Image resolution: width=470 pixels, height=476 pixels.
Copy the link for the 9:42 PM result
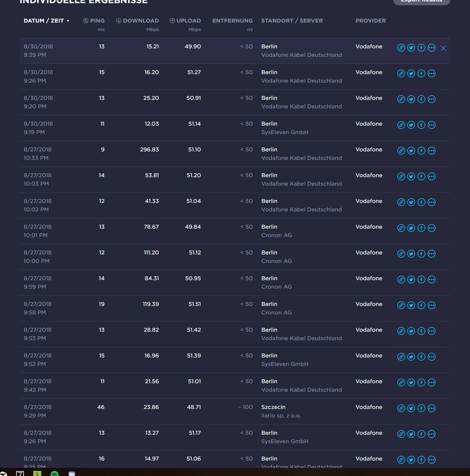[x=401, y=382]
